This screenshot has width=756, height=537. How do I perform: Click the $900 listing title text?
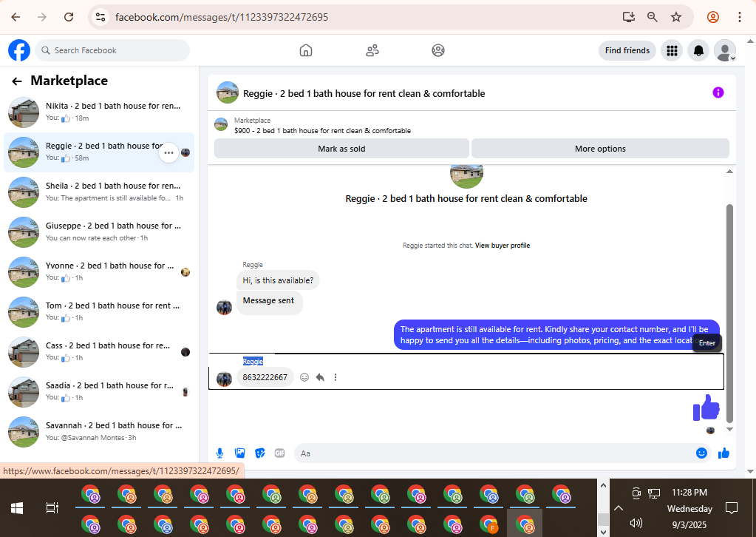coord(322,131)
